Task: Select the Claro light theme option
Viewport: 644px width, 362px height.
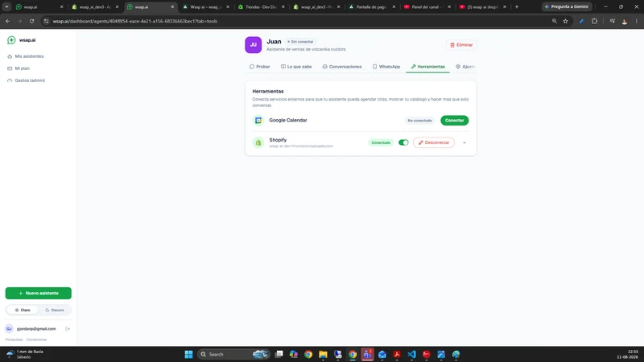Action: (x=23, y=310)
